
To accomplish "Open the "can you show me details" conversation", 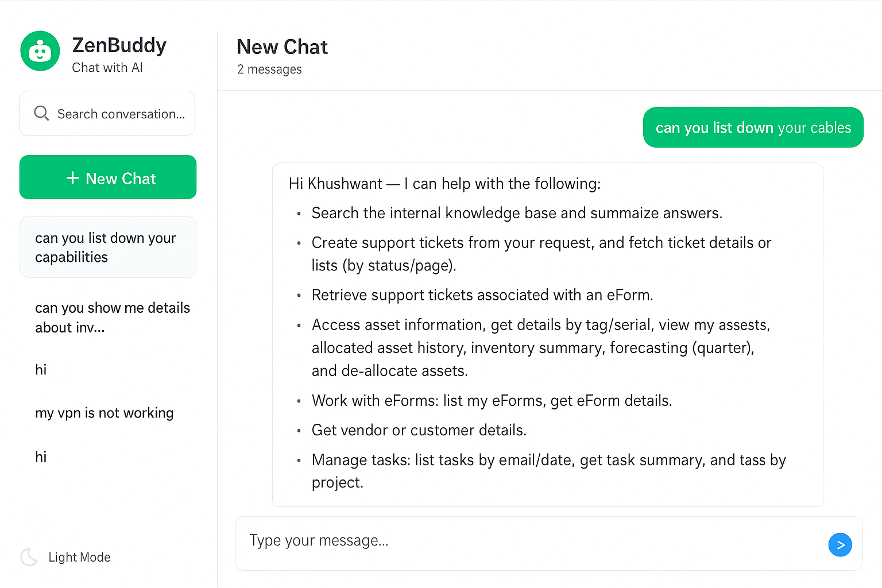I will pos(112,318).
